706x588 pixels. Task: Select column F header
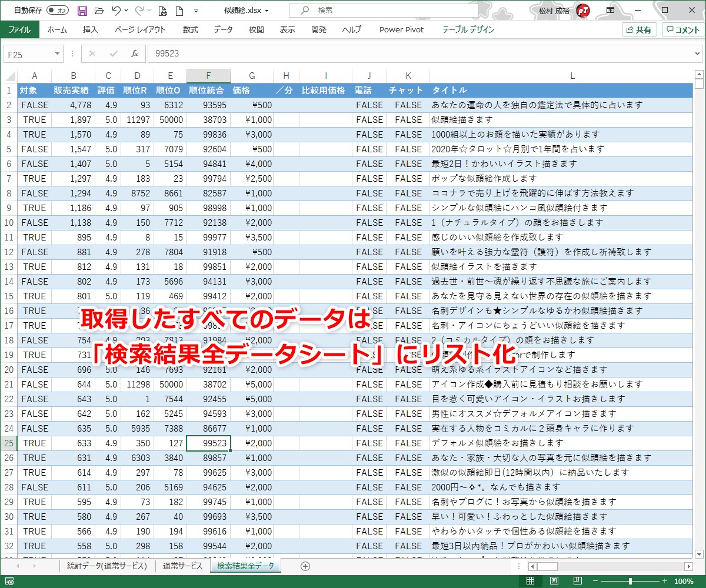(x=208, y=75)
